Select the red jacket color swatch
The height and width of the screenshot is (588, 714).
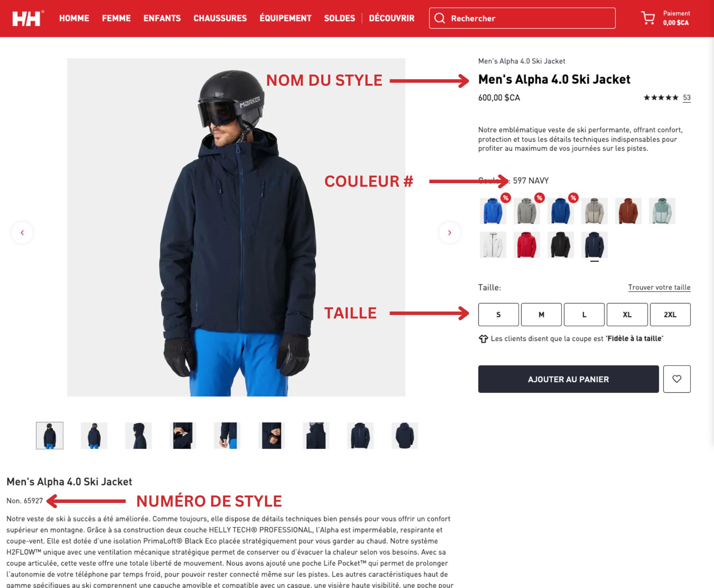click(527, 245)
